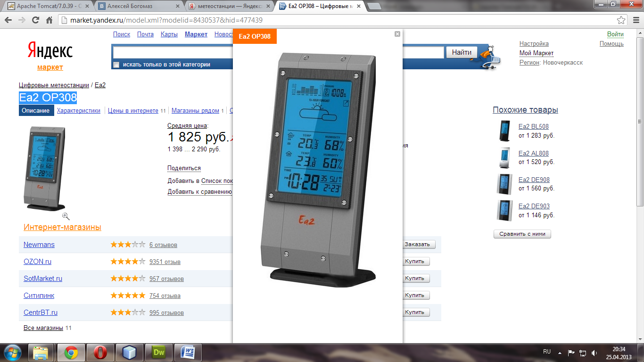Open the browser home page icon
This screenshot has width=644, height=362.
(x=49, y=20)
